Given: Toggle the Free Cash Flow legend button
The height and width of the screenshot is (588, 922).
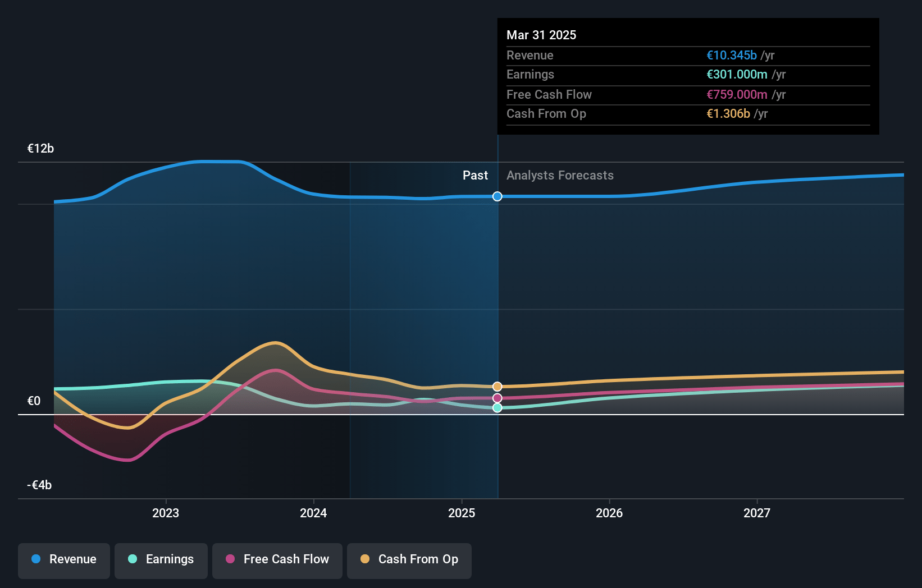Looking at the screenshot, I should (277, 560).
